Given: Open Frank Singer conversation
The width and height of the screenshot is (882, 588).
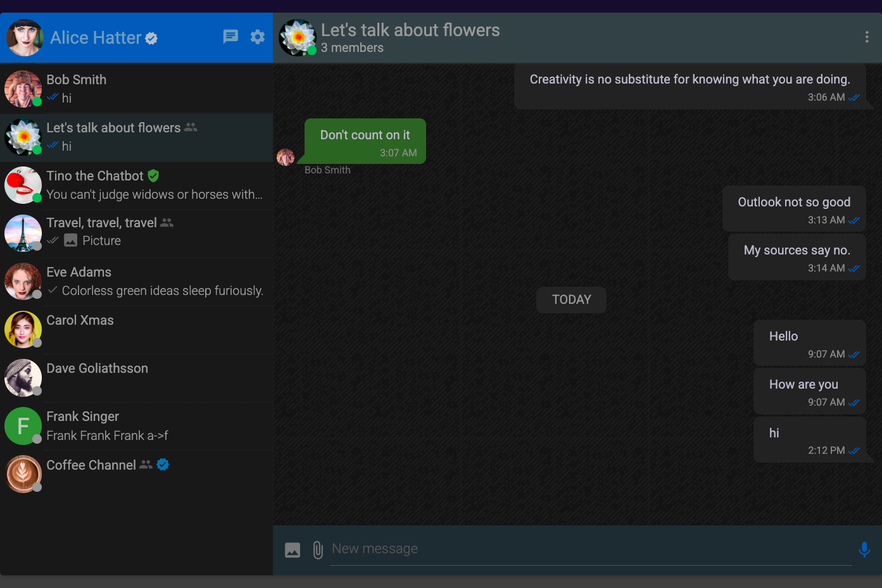Looking at the screenshot, I should pyautogui.click(x=137, y=426).
